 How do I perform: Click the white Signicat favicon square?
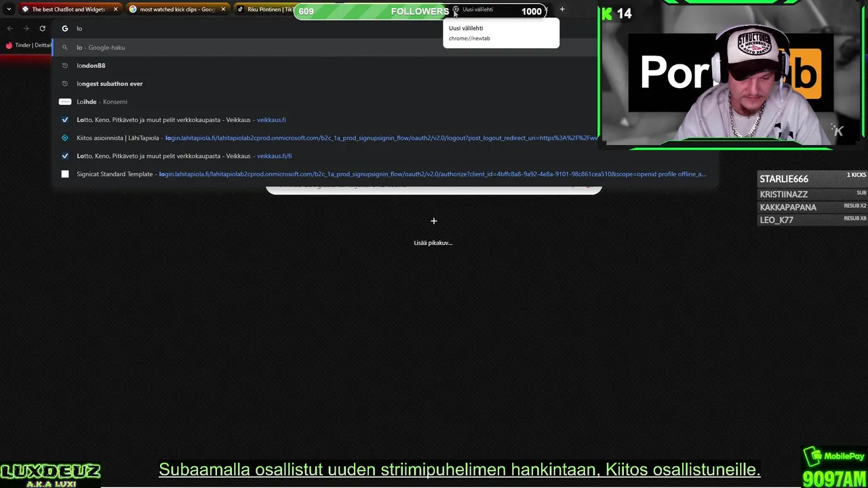click(x=65, y=174)
